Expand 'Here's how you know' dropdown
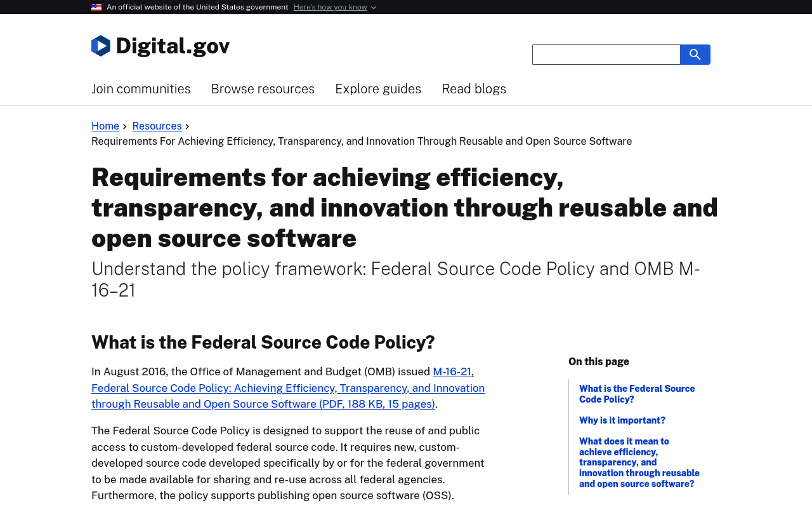 coord(335,7)
